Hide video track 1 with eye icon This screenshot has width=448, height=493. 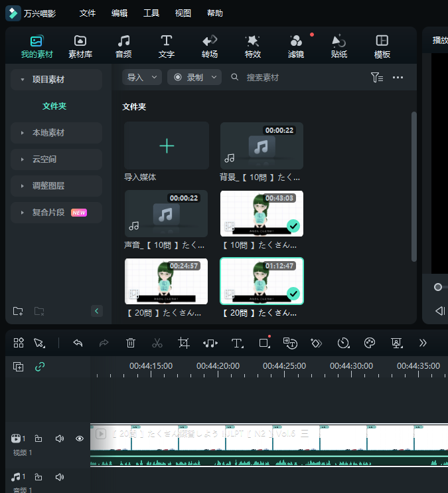(80, 439)
